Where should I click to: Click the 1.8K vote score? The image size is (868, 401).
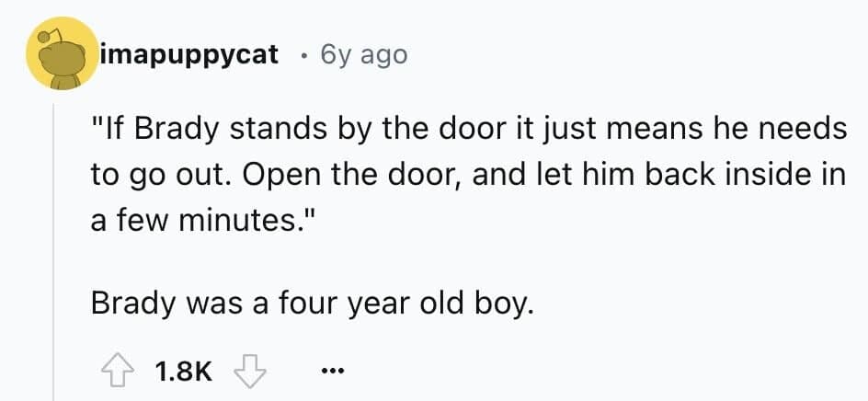(184, 372)
